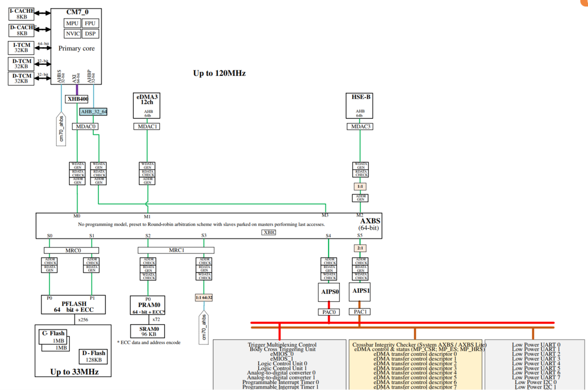Click the NVIC block
The width and height of the screenshot is (588, 390).
[x=72, y=34]
